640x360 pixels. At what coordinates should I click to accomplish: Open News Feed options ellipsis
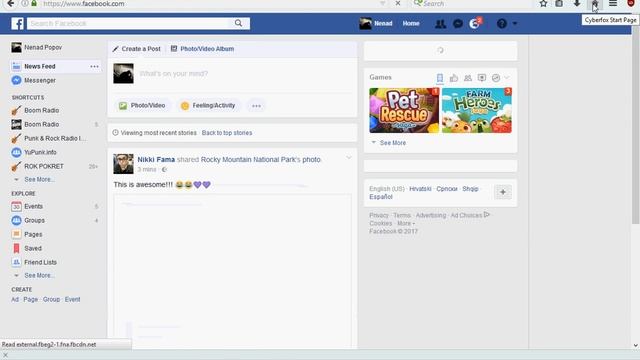pos(94,66)
